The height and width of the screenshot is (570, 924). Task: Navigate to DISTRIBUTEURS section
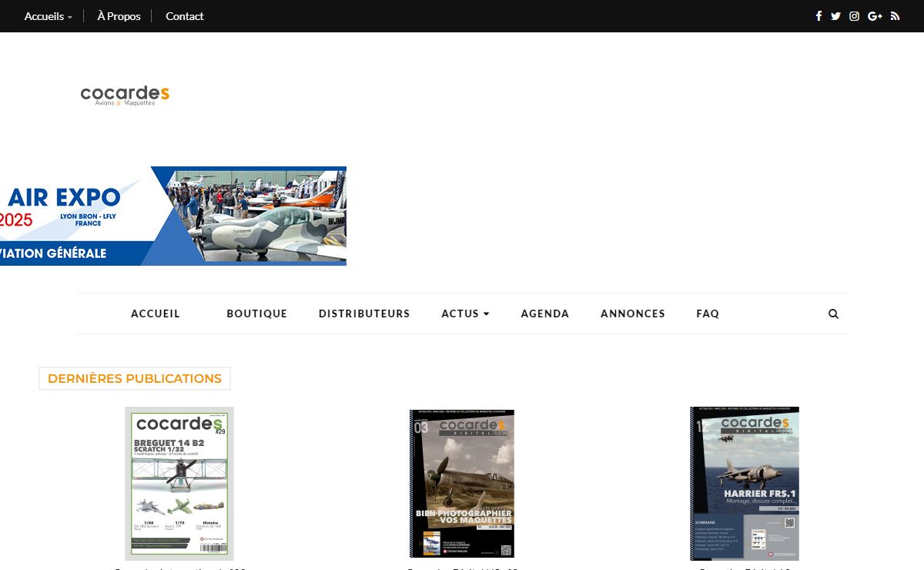coord(364,313)
